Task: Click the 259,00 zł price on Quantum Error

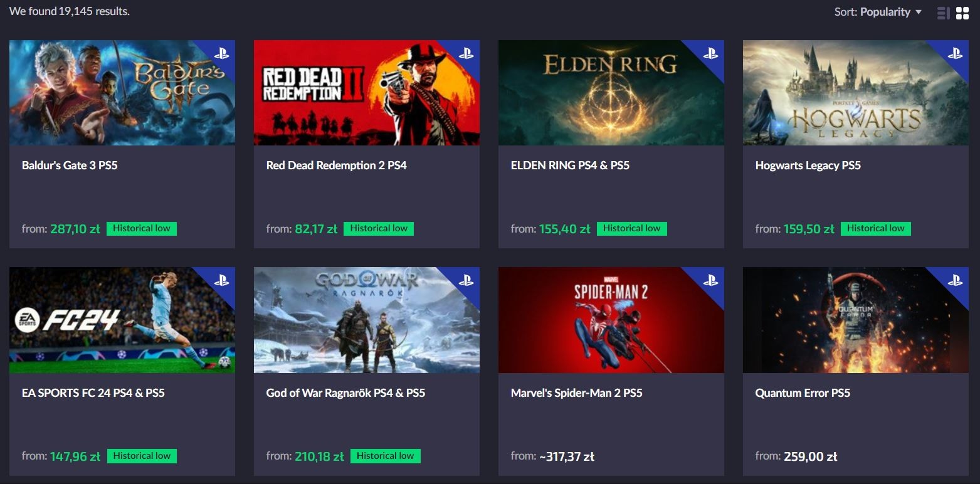Action: [811, 456]
